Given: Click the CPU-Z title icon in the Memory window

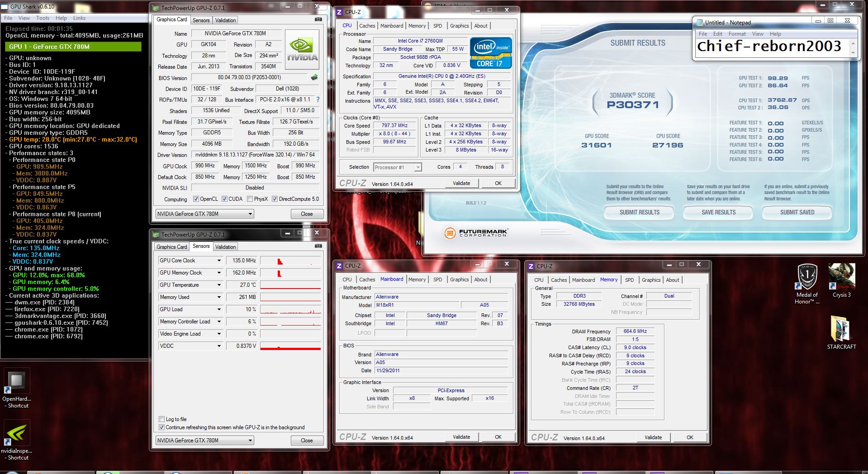Looking at the screenshot, I should click(x=531, y=266).
